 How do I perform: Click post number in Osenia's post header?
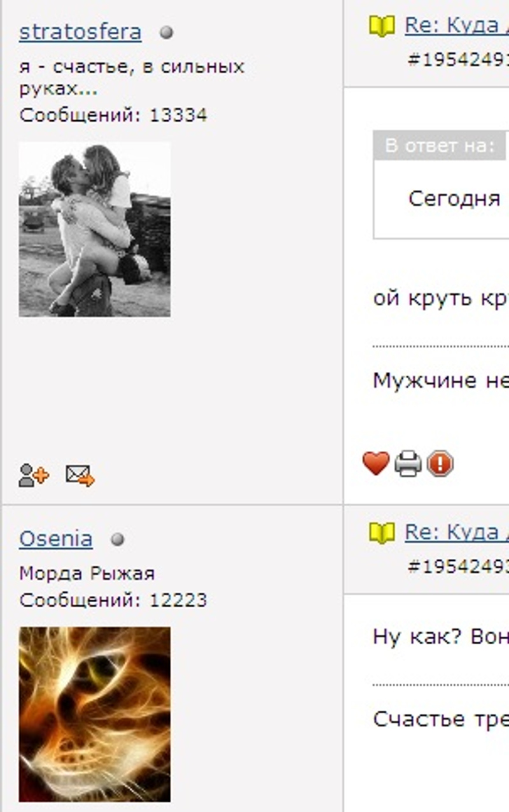[x=458, y=566]
